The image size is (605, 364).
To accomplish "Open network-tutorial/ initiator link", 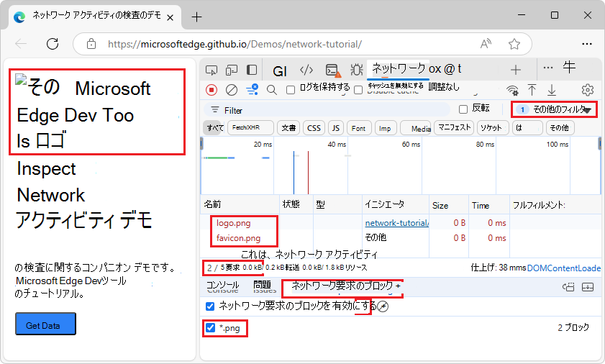I will pos(397,223).
